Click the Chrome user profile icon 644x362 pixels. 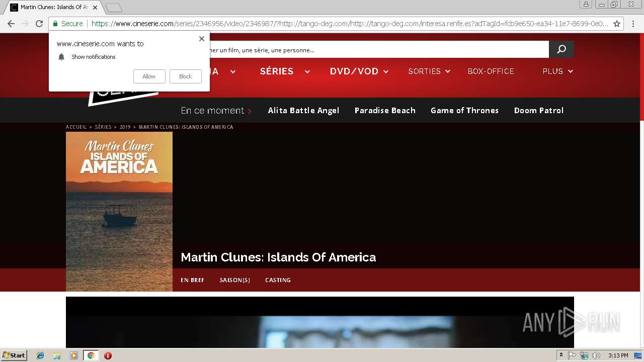(x=586, y=5)
